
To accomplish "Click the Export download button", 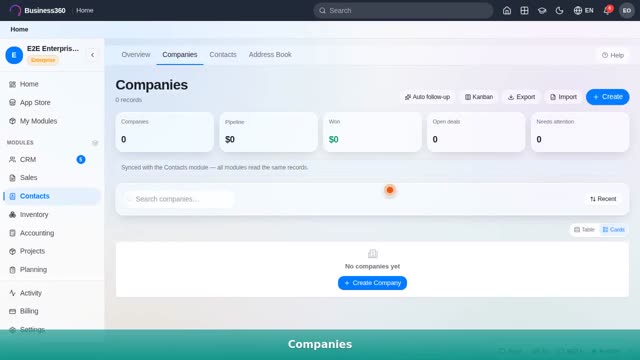I will pos(521,97).
